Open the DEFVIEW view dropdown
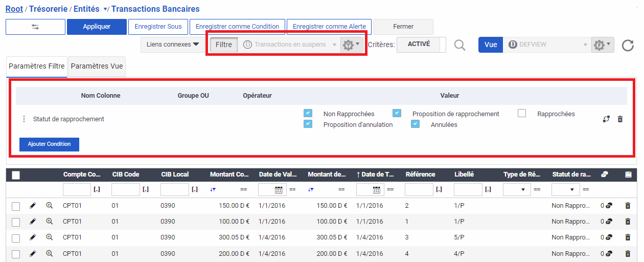 pyautogui.click(x=547, y=45)
